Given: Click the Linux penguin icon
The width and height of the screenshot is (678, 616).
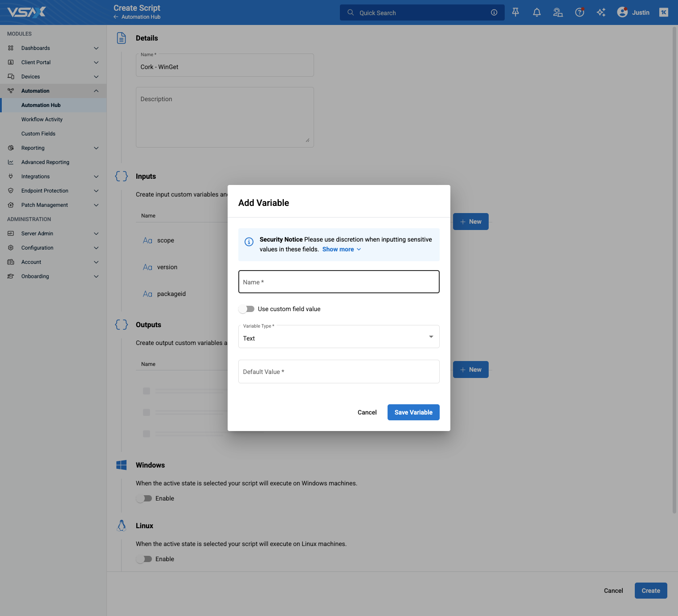Looking at the screenshot, I should click(x=121, y=526).
